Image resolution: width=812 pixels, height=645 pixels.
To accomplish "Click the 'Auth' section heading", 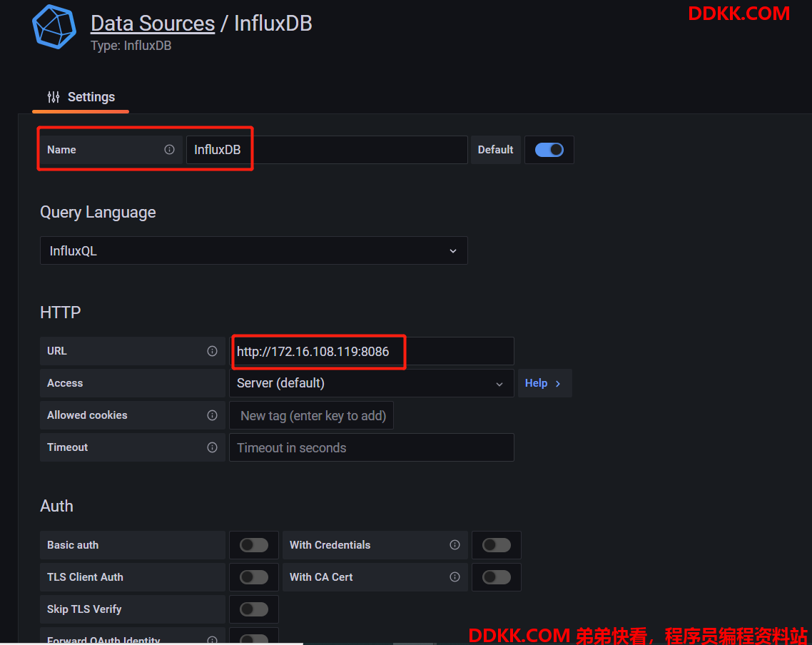I will (57, 506).
